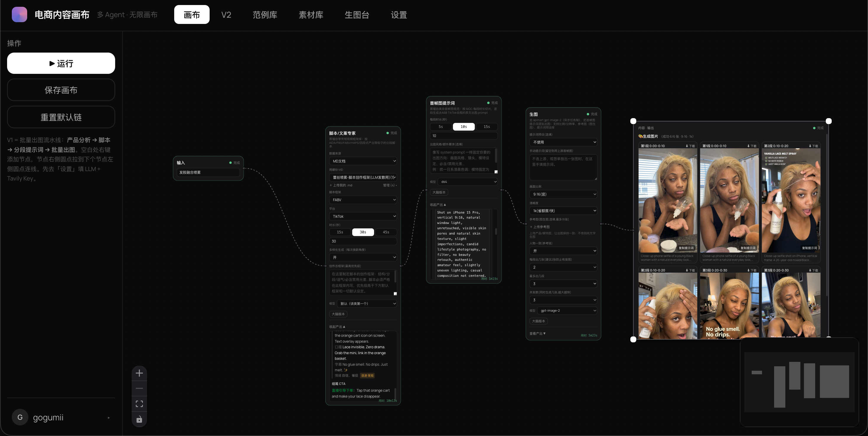Click the 上传参考图 link
This screenshot has width=868, height=436.
pos(539,227)
